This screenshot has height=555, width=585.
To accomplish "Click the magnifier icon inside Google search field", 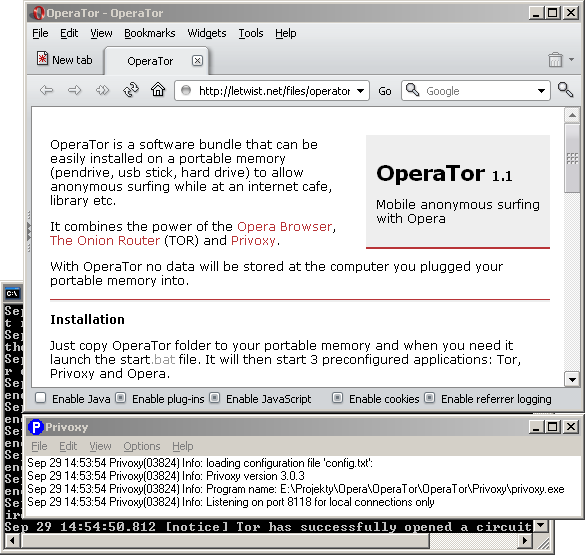I will (412, 90).
